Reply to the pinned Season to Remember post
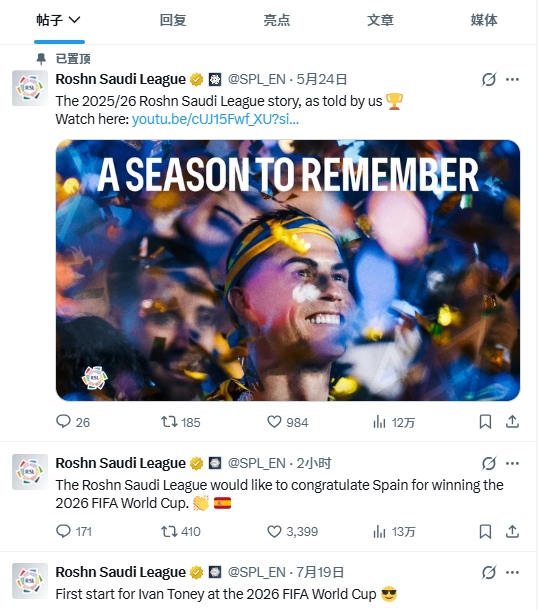The height and width of the screenshot is (610, 538). pos(63,422)
